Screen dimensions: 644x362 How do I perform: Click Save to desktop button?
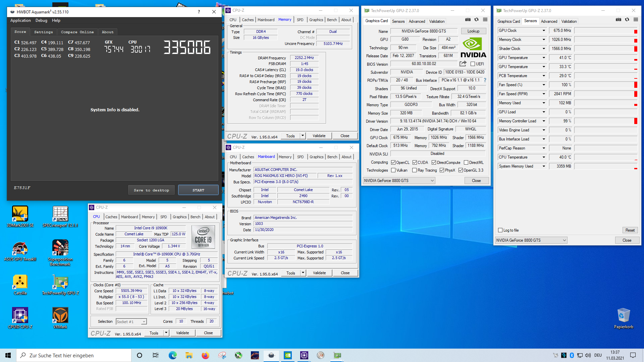pos(151,190)
